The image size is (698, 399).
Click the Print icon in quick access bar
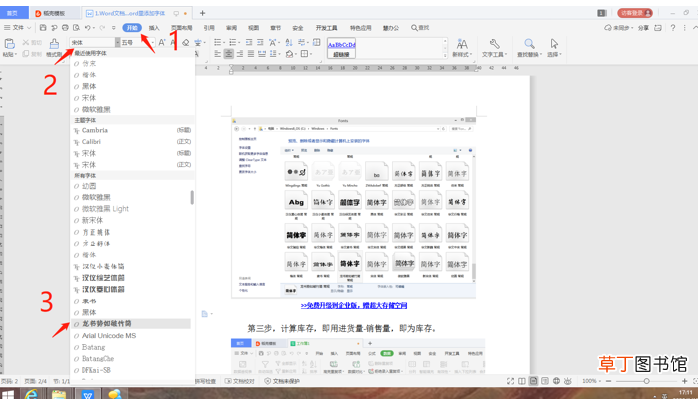[x=65, y=28]
